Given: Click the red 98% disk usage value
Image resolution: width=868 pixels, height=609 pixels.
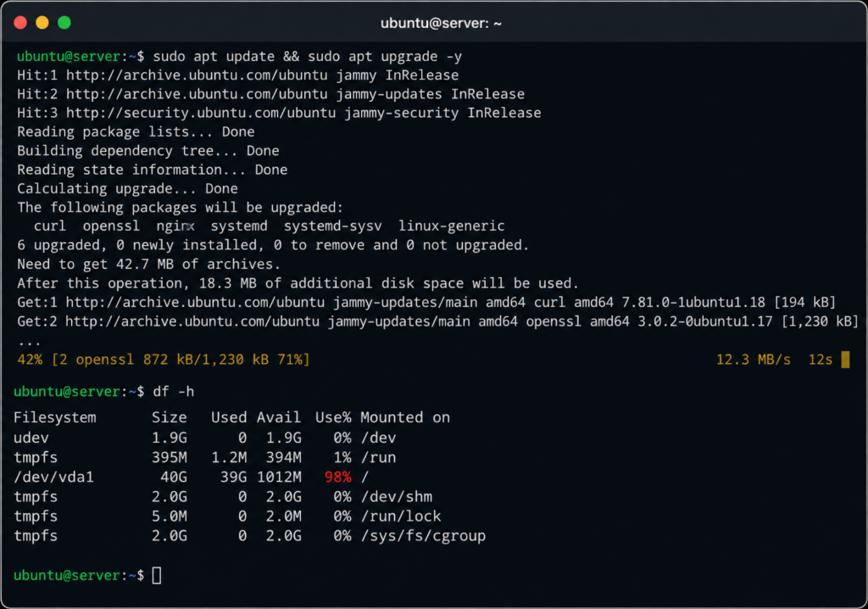Looking at the screenshot, I should pyautogui.click(x=337, y=478).
